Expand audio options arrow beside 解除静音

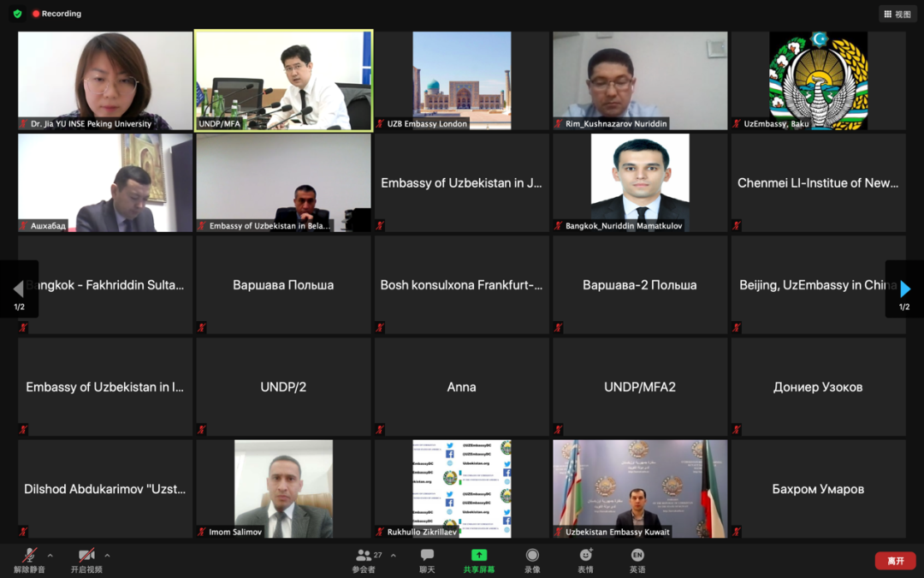[50, 555]
